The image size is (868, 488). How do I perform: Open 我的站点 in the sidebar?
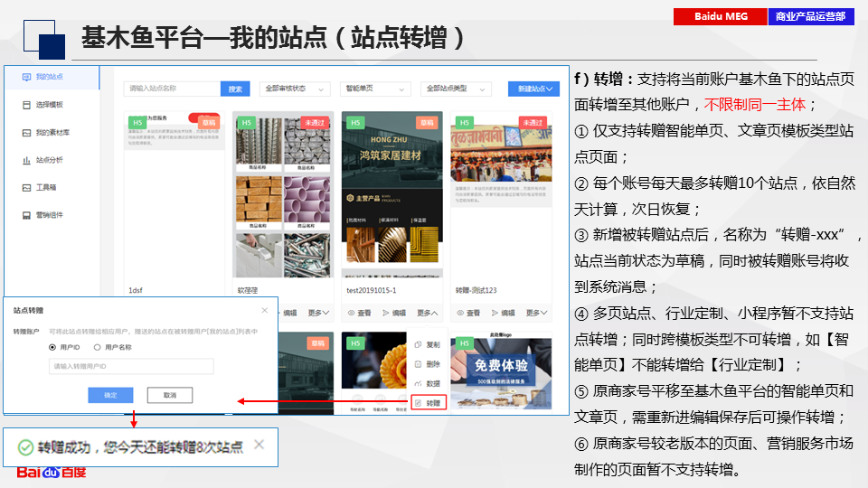click(52, 77)
